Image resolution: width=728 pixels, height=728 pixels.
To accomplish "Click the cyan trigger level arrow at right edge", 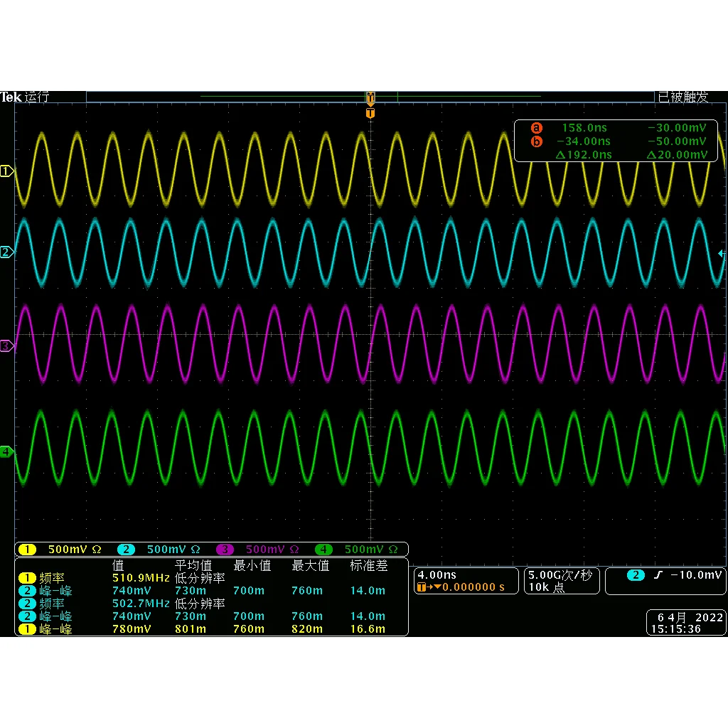I will point(721,254).
